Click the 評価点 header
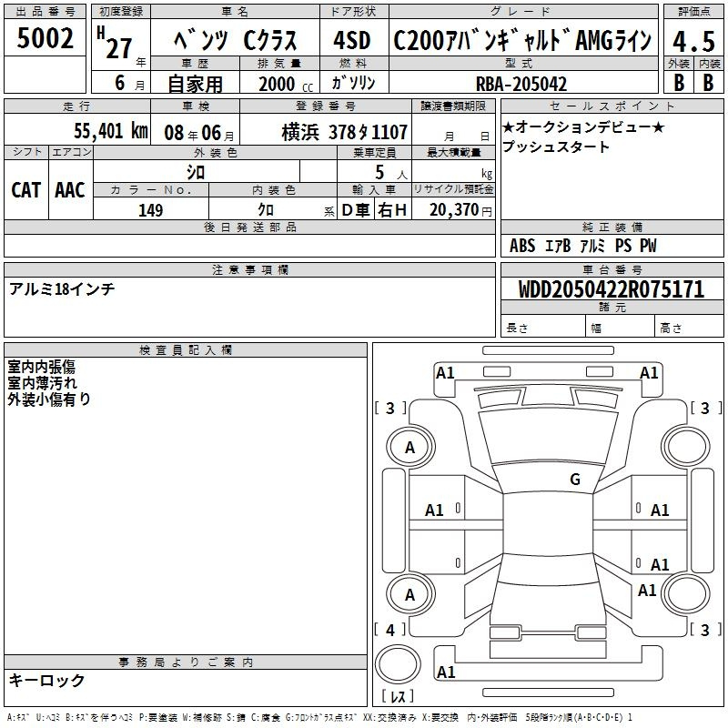Viewport: 728px width, 728px height. (693, 11)
